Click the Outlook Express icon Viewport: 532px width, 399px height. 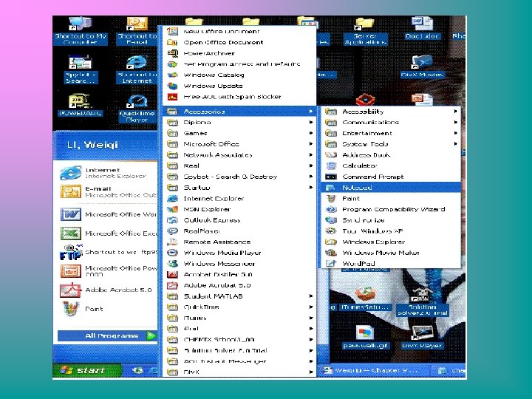173,220
